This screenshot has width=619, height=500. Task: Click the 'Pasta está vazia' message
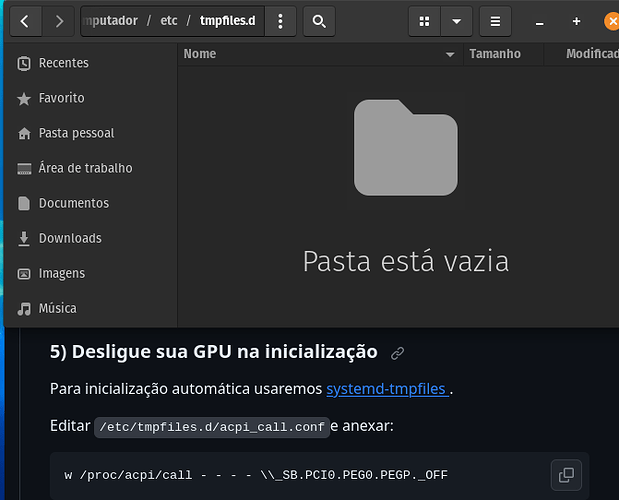coord(406,262)
